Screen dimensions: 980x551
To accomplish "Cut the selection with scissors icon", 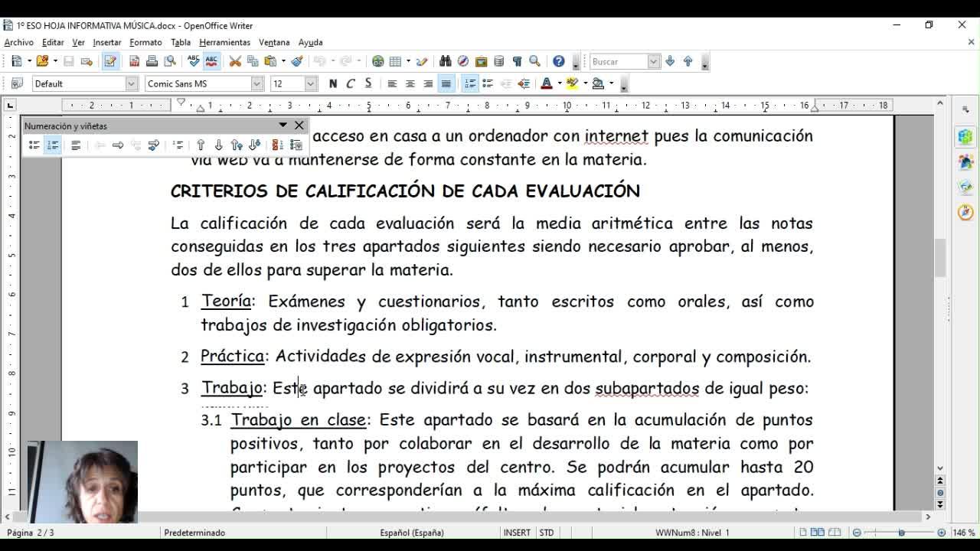I will pos(235,61).
